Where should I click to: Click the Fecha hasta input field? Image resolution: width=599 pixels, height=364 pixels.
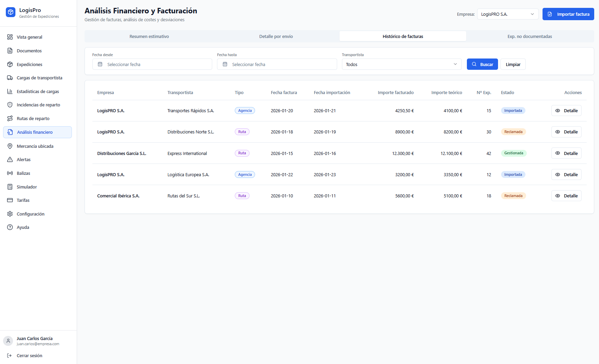(x=277, y=64)
